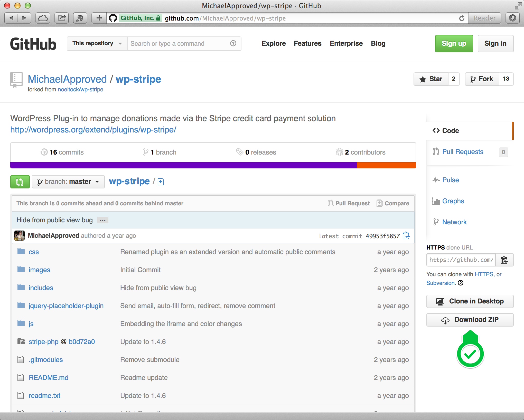Copy the HTTPS clone URL
This screenshot has width=524, height=420.
tap(504, 260)
